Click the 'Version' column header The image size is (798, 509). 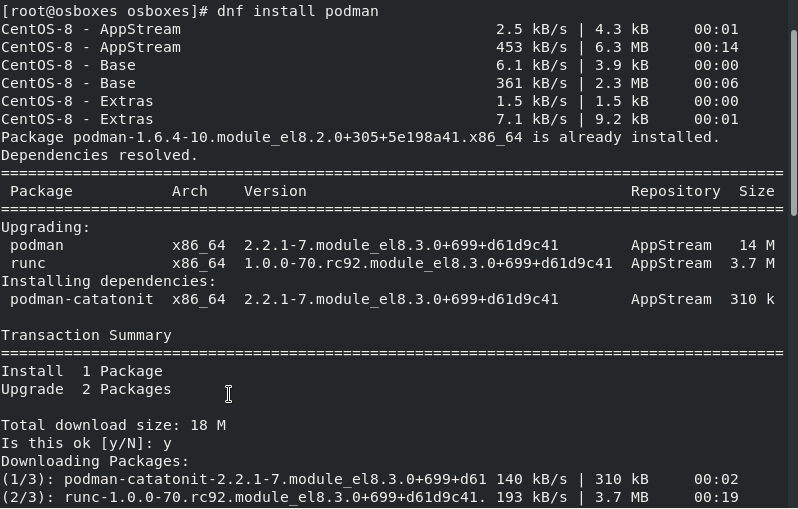pyautogui.click(x=275, y=191)
